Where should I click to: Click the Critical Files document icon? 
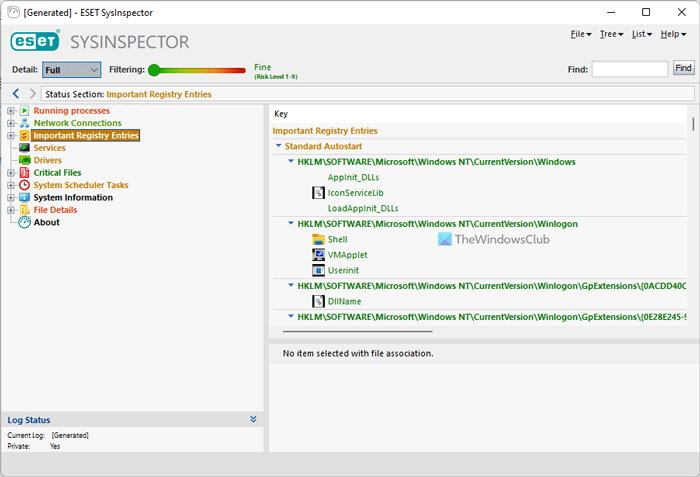(25, 172)
